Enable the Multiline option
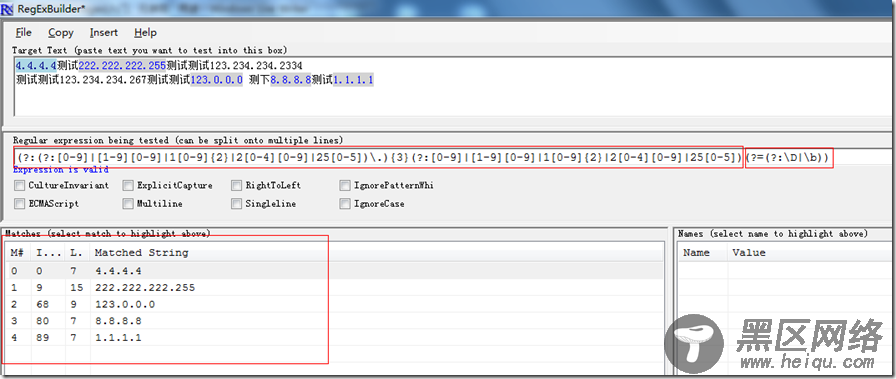The height and width of the screenshot is (379, 896). point(128,204)
